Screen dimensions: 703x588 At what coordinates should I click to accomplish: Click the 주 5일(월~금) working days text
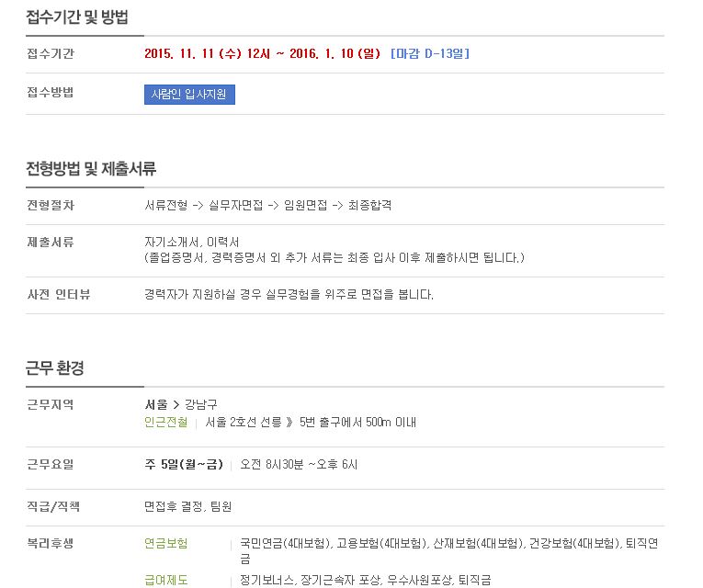pos(184,464)
